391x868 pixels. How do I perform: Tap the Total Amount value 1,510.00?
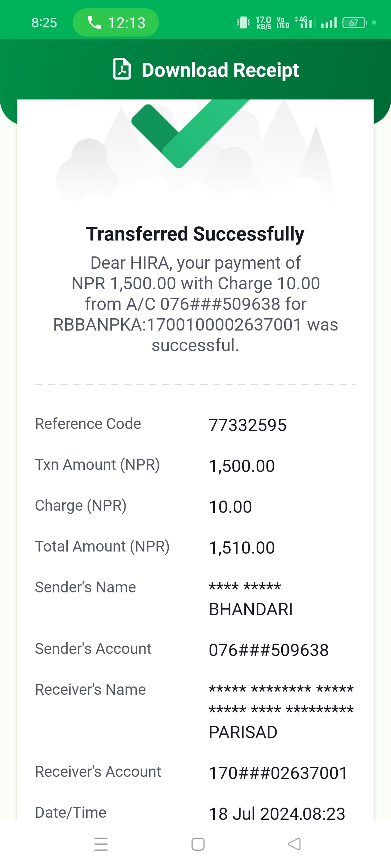click(x=242, y=548)
